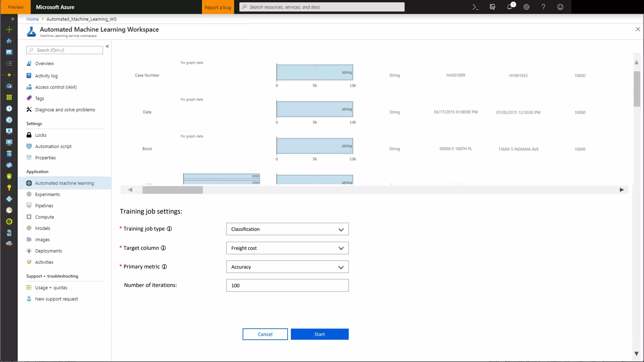Expand left rail with double chevron

(x=13, y=19)
